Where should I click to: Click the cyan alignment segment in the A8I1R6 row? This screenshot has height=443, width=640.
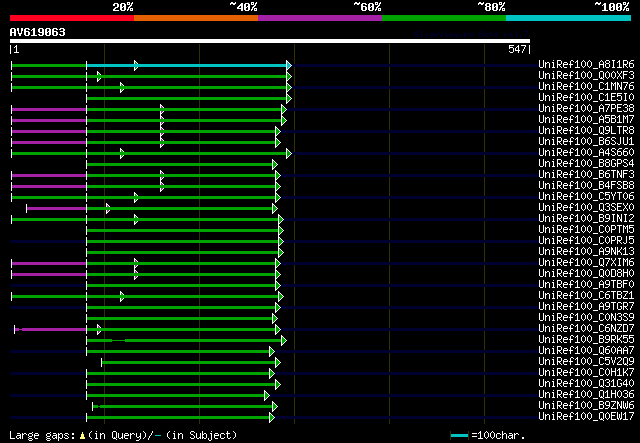[187, 65]
